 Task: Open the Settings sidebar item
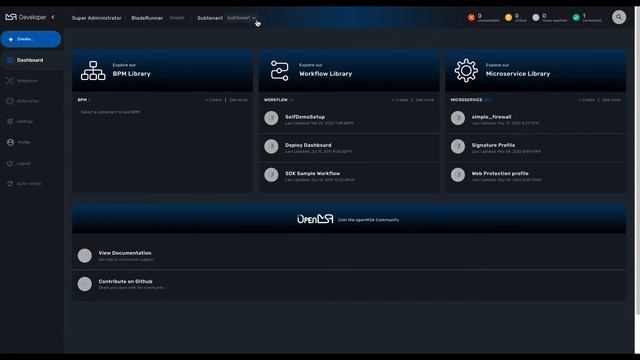pos(25,122)
